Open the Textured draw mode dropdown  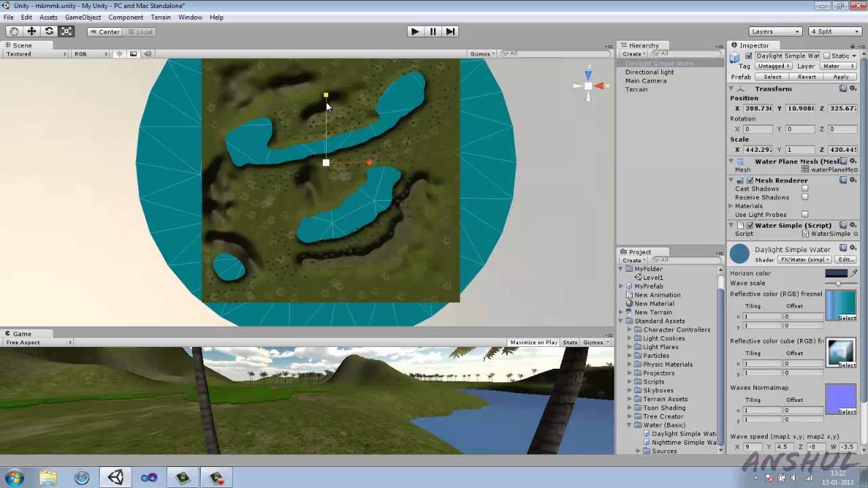34,54
